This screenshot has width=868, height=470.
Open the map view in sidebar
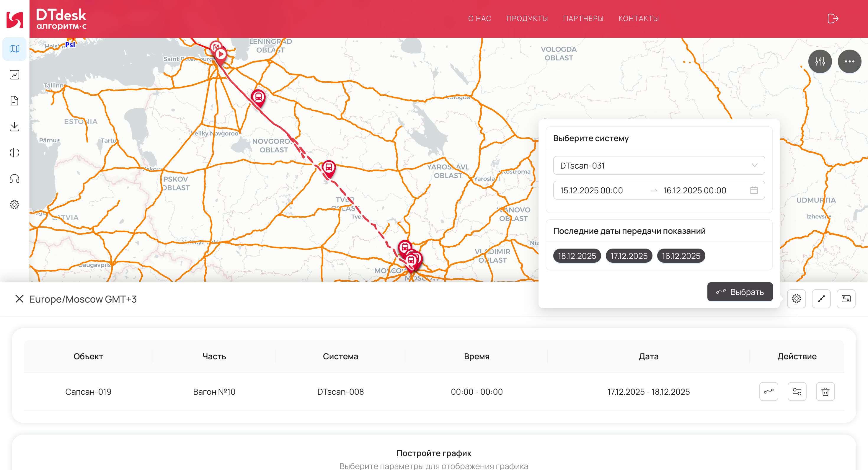point(14,49)
